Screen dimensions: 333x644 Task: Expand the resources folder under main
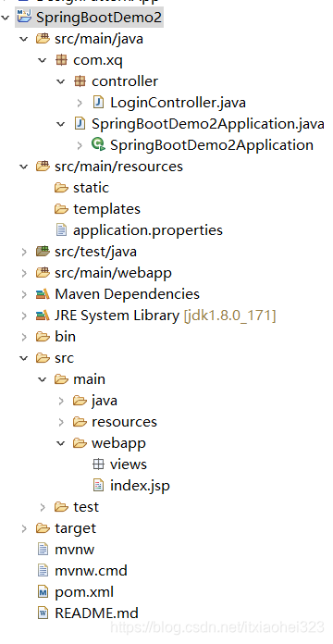coord(61,422)
